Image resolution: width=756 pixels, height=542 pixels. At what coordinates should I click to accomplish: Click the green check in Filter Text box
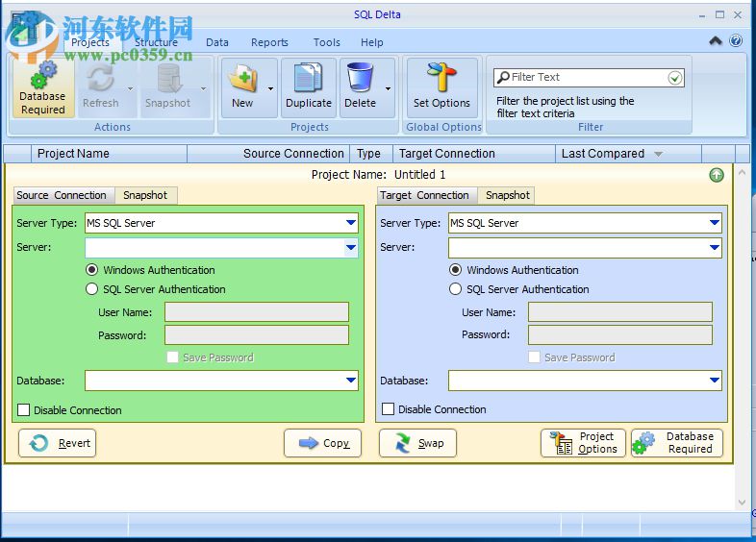(675, 78)
